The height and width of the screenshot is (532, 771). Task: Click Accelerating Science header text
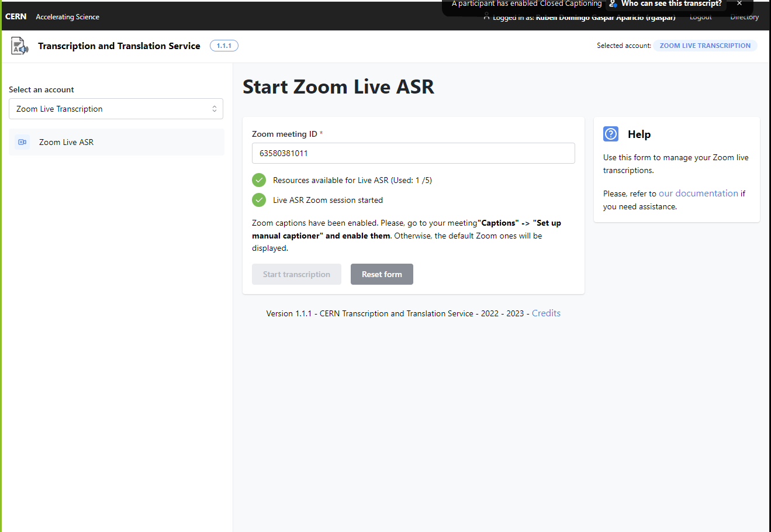point(67,17)
